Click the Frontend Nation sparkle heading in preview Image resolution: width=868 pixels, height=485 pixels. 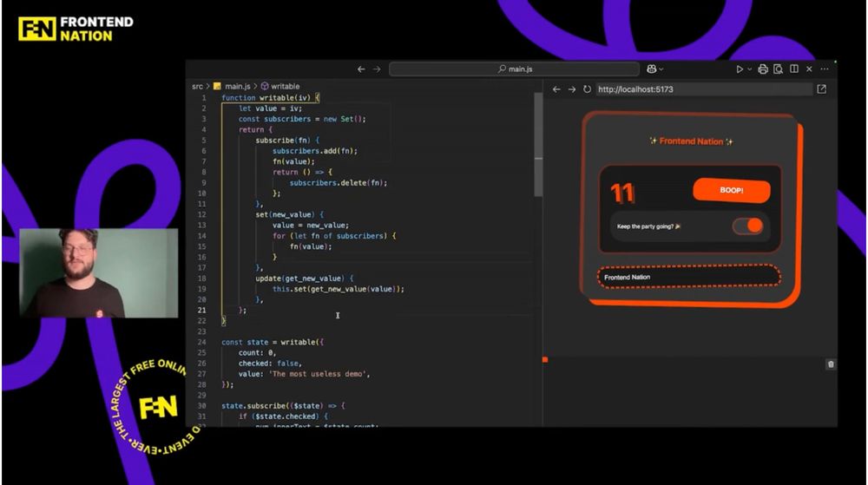(x=691, y=141)
